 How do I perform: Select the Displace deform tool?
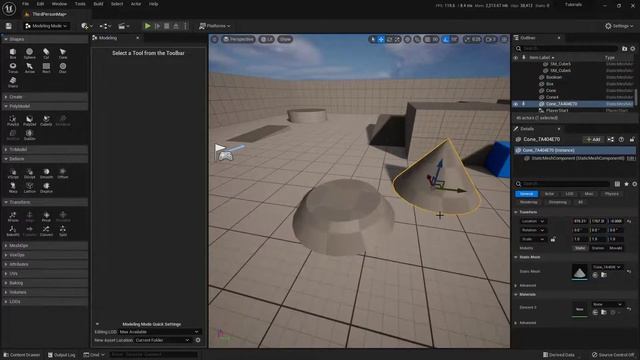[46, 188]
